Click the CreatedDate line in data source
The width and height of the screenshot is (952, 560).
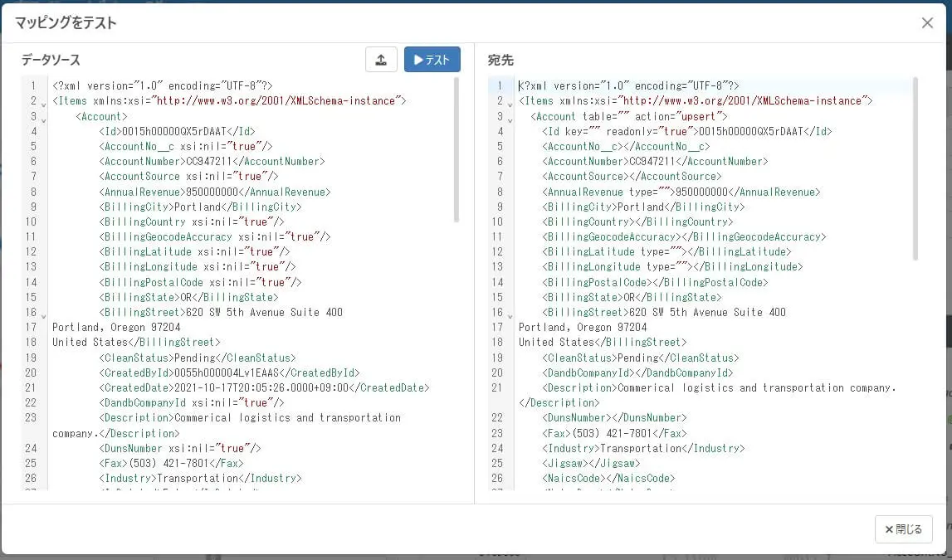(x=264, y=387)
